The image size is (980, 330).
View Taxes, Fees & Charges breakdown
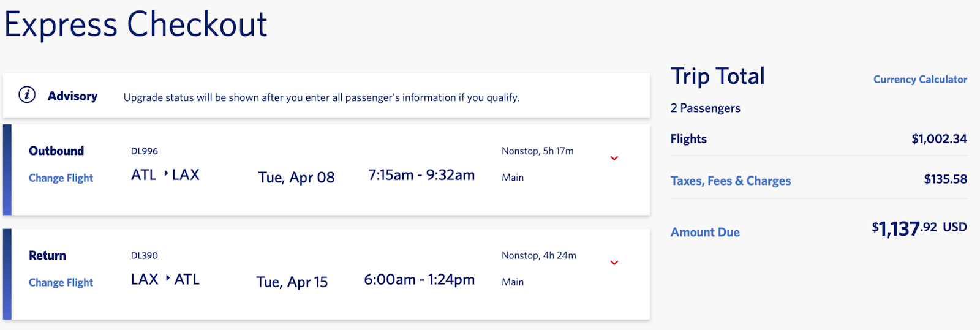(x=731, y=181)
